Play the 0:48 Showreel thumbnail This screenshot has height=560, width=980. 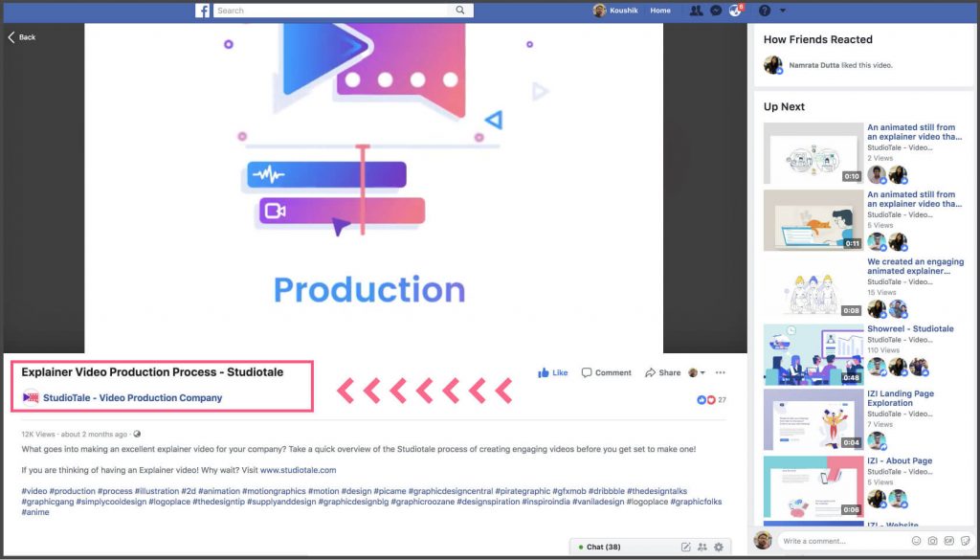pyautogui.click(x=813, y=354)
